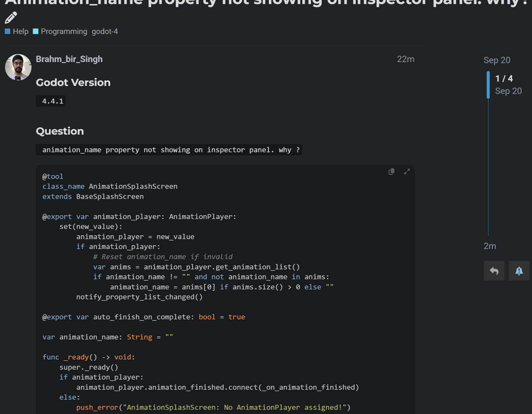Open the Help category
532x414 pixels.
[21, 32]
